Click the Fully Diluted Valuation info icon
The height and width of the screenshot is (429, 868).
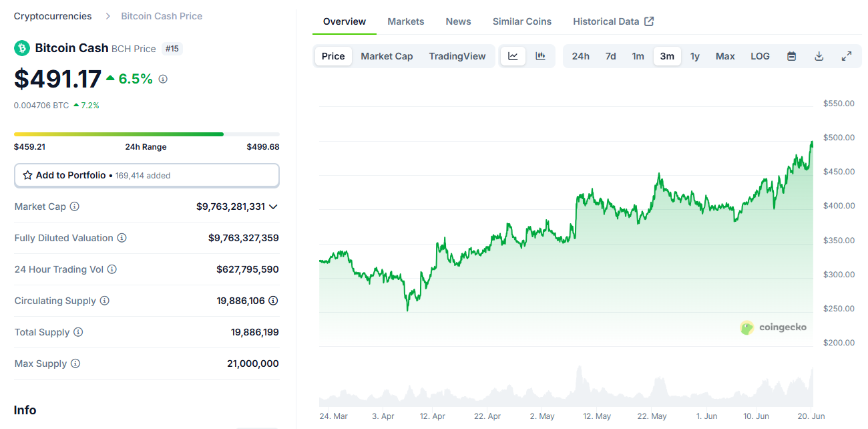click(122, 238)
